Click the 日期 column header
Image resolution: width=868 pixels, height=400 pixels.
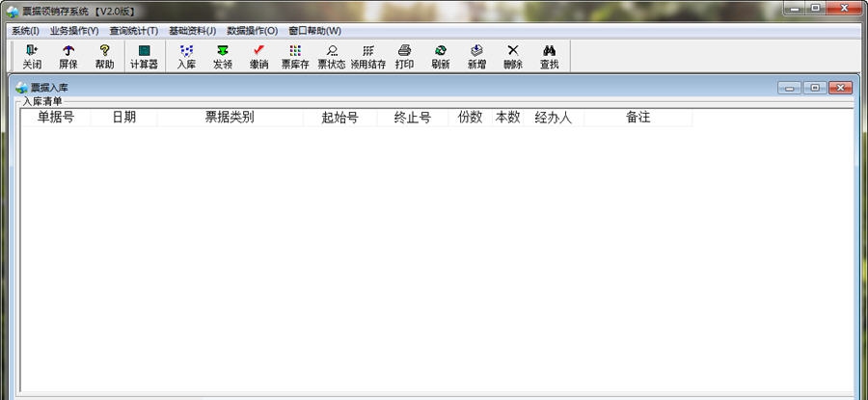click(x=124, y=118)
